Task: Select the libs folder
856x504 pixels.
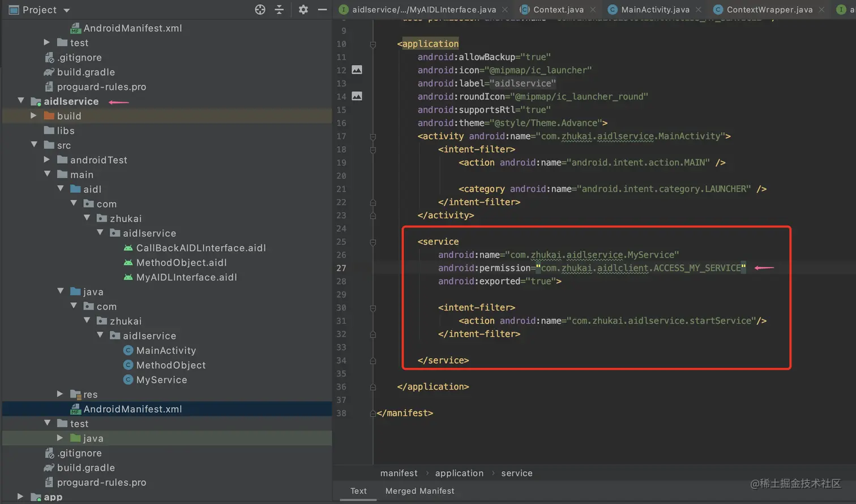Action: point(66,131)
